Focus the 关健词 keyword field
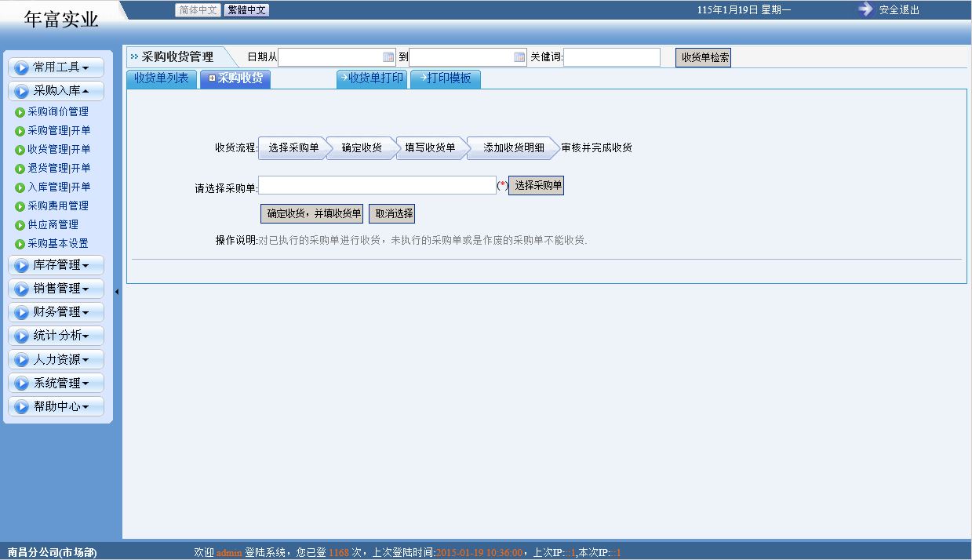The image size is (972, 560). [612, 57]
